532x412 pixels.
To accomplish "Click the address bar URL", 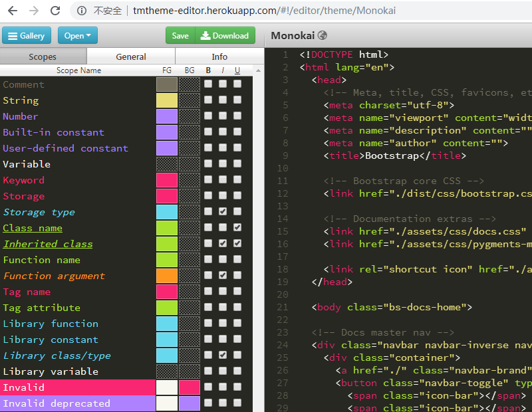I will 264,11.
